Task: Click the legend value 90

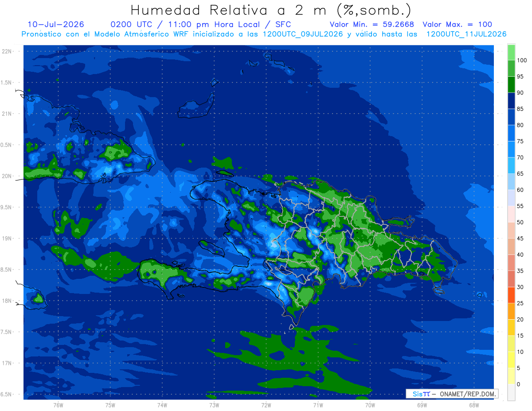Action: point(520,93)
